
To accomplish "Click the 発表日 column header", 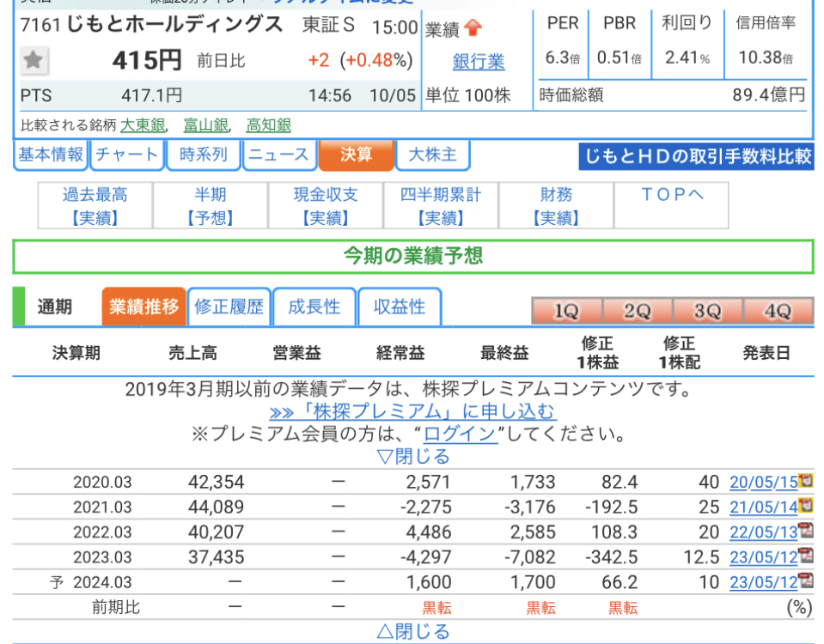I will (x=766, y=353).
